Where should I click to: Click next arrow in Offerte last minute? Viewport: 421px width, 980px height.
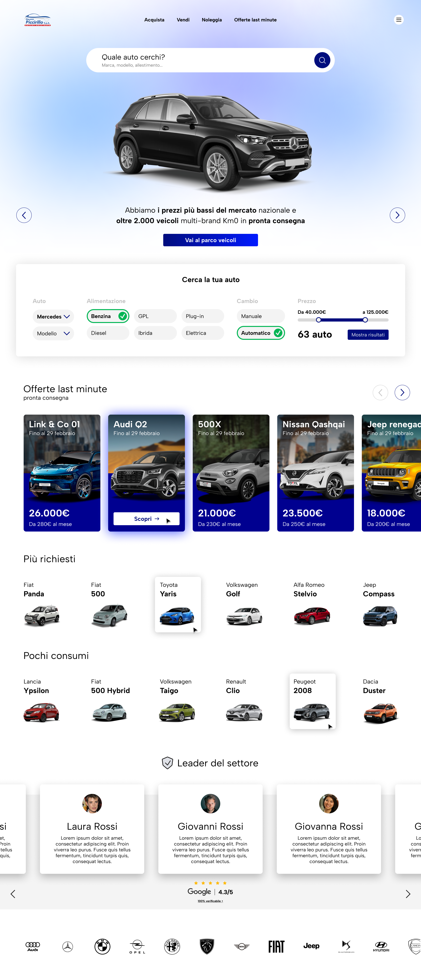pos(402,393)
